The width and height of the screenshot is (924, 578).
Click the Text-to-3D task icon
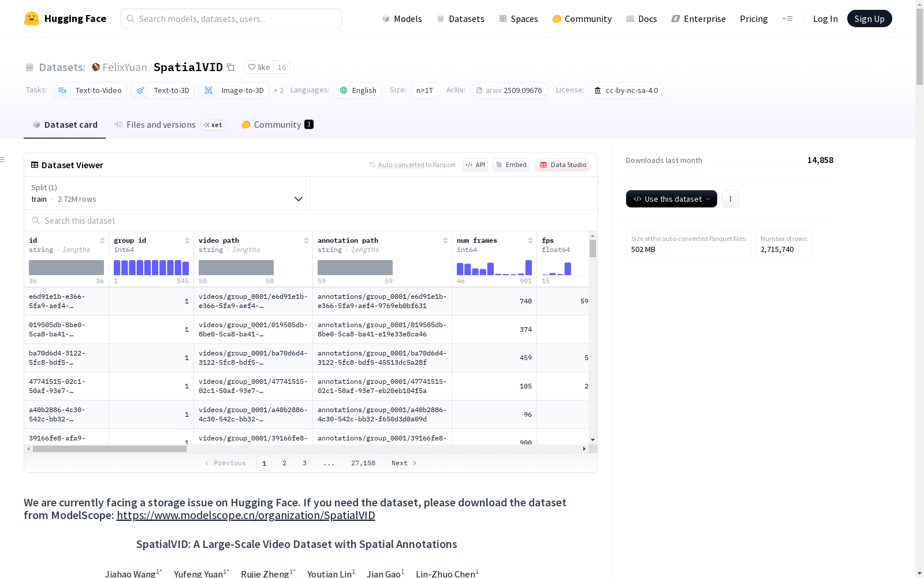click(140, 90)
